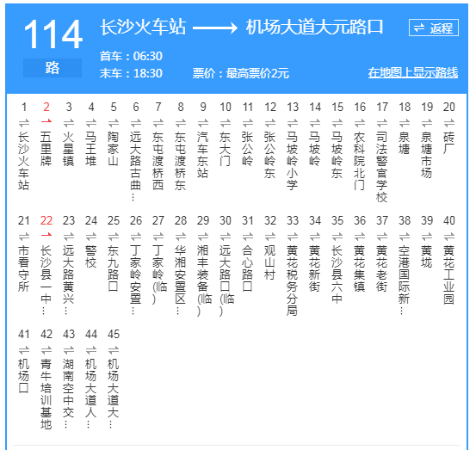
Task: Click the transfer arrows icon under stop 1
Action: click(x=24, y=123)
